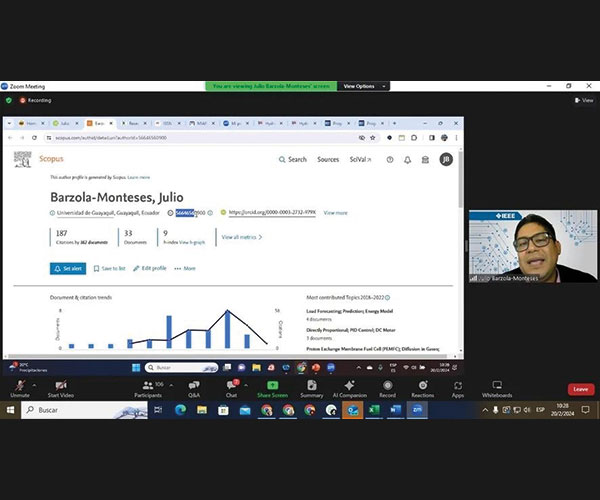Bookmark page with star icon
600x500 pixels.
[x=373, y=138]
